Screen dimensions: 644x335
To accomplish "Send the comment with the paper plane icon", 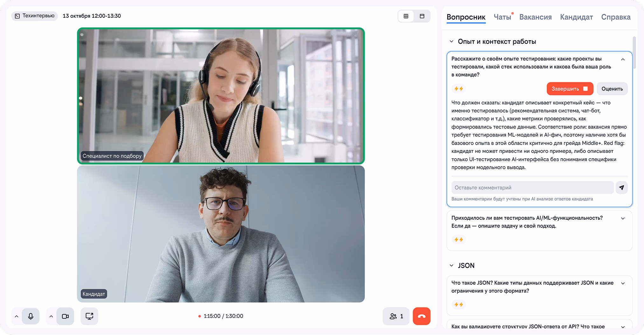I will tap(622, 188).
